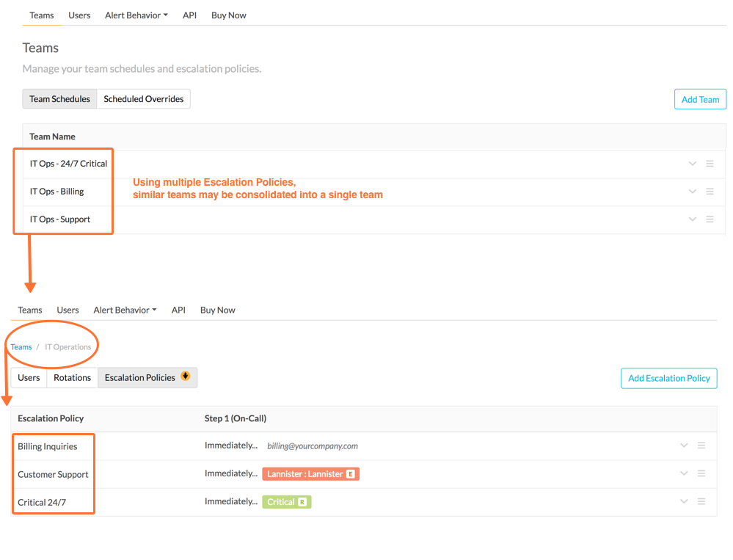This screenshot has height=560, width=733.
Task: Click the green Critical rotation tag
Action: tap(287, 502)
